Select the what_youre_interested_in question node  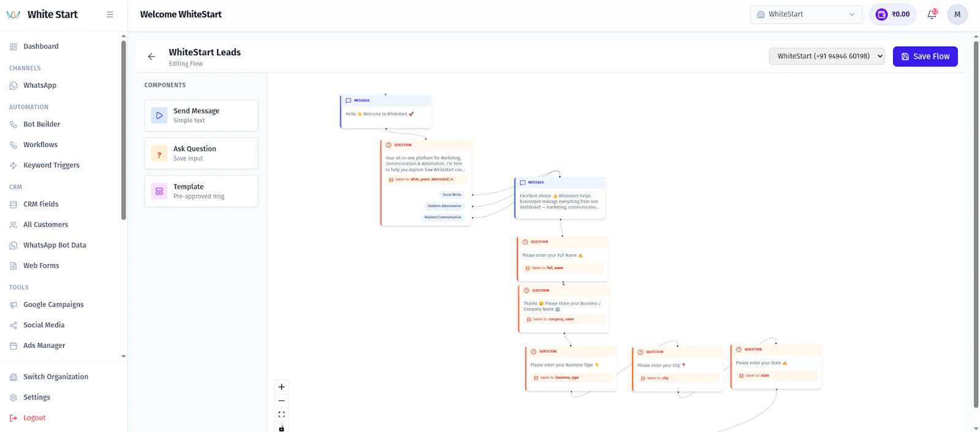click(x=426, y=183)
